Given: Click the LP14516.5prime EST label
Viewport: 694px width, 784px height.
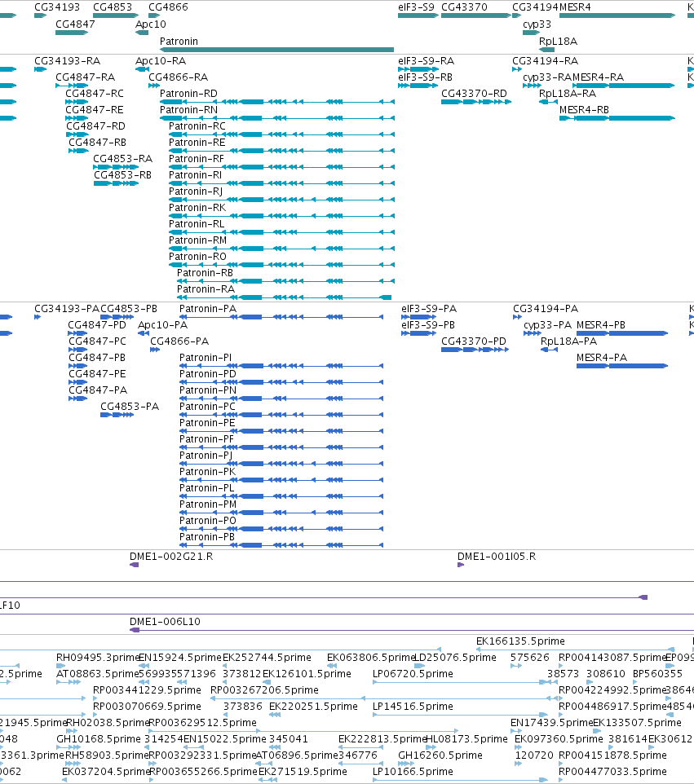Looking at the screenshot, I should (x=413, y=706).
